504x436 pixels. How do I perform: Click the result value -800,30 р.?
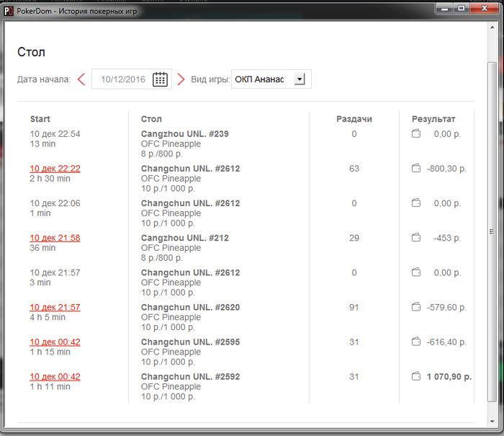pos(446,169)
